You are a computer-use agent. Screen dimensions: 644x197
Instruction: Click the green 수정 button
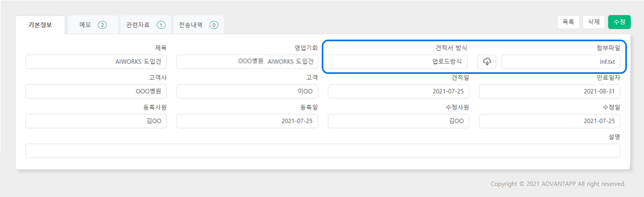[x=619, y=22]
